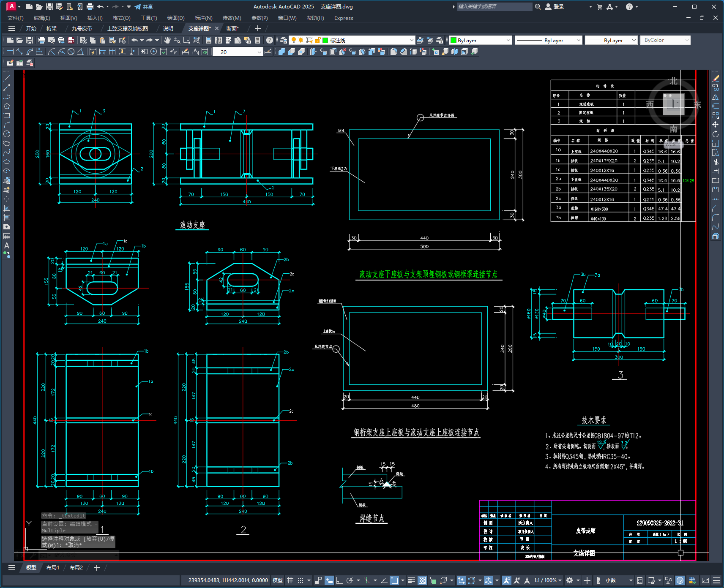Open the Help question mark icon in toolbar

click(269, 40)
